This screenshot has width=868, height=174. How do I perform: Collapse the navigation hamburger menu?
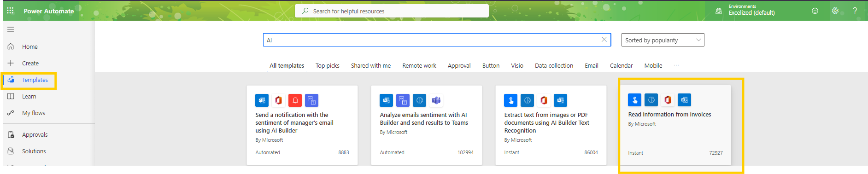11,29
